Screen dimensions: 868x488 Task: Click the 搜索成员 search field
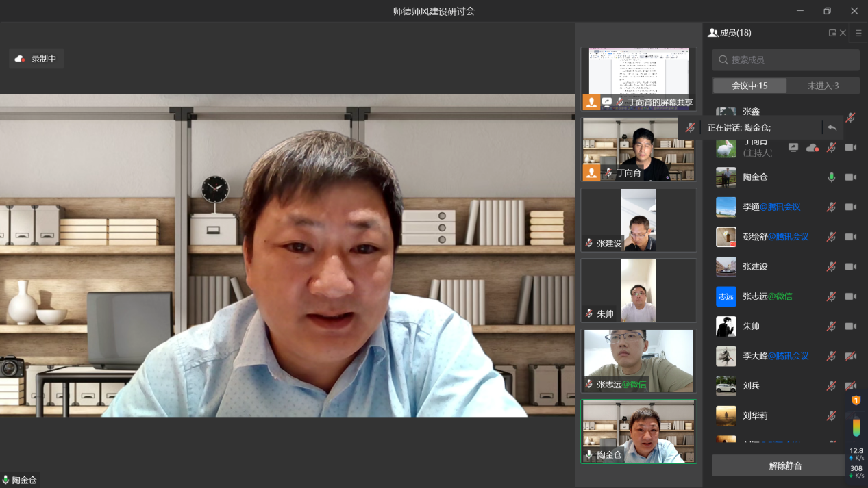click(786, 60)
